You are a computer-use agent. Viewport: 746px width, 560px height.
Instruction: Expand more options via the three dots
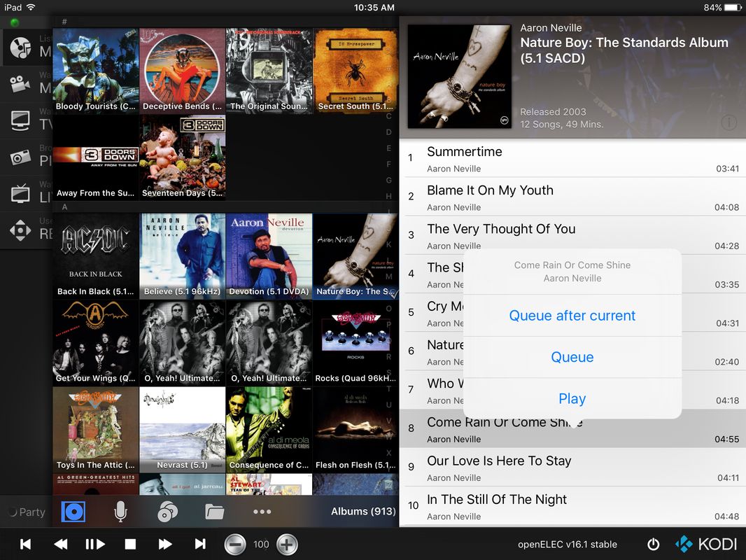pos(262,512)
